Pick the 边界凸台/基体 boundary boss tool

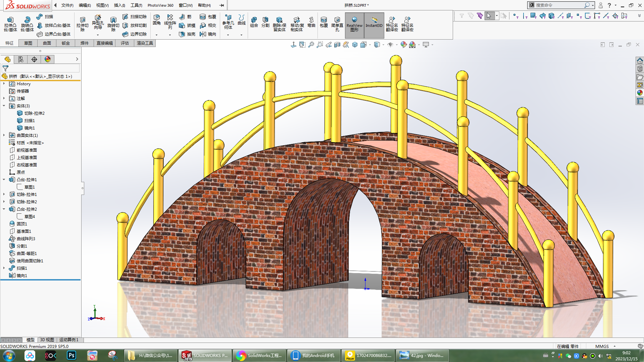pyautogui.click(x=54, y=34)
